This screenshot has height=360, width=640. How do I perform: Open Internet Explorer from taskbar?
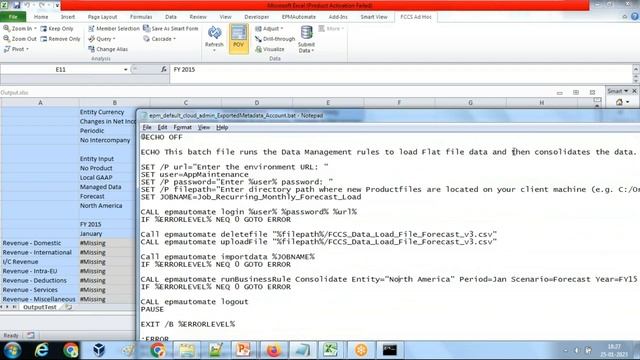(x=42, y=350)
